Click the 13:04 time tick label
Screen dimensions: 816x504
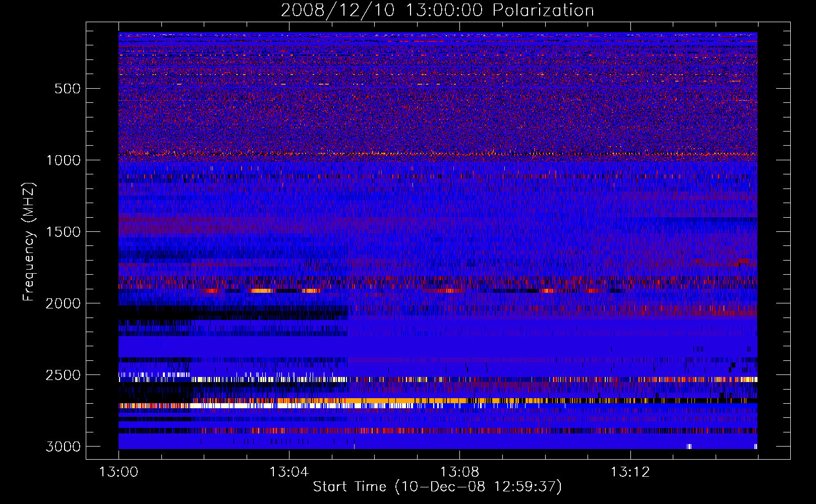coord(289,472)
